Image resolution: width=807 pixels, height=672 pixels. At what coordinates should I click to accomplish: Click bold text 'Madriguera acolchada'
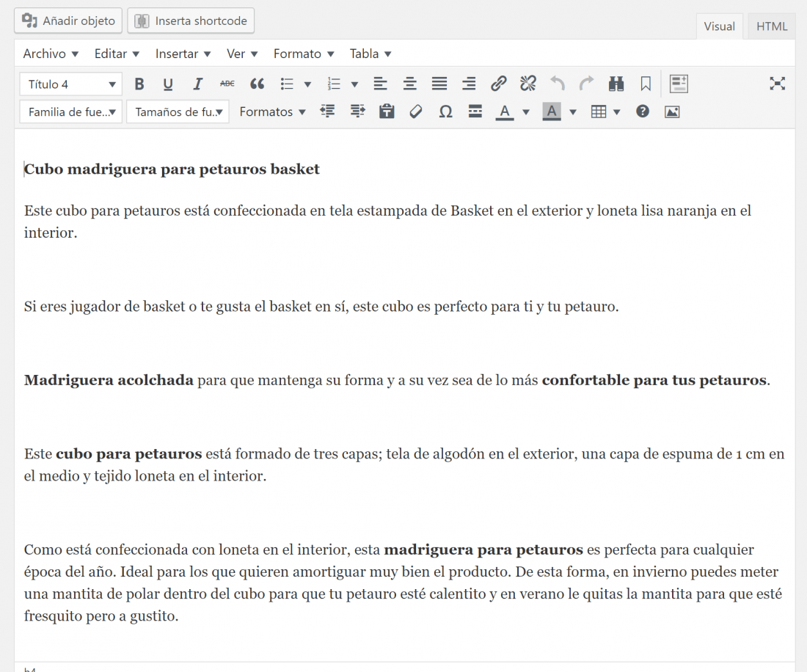click(109, 380)
